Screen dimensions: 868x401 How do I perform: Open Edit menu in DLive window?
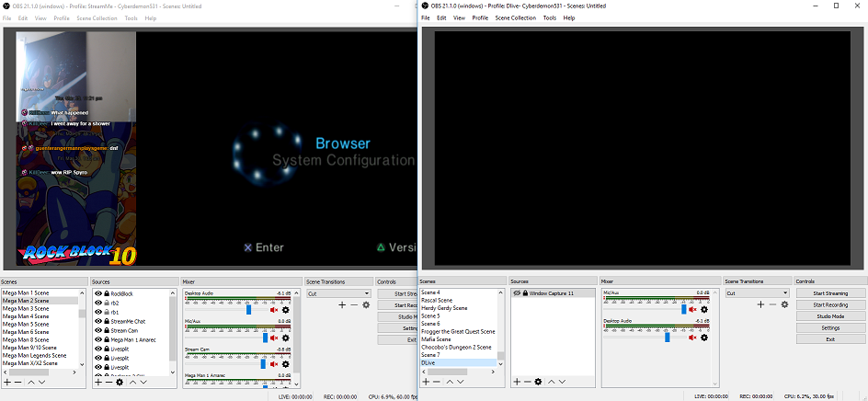[441, 17]
